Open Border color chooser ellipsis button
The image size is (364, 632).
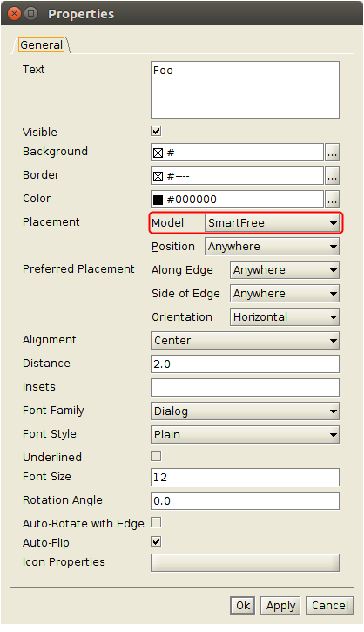coord(332,176)
